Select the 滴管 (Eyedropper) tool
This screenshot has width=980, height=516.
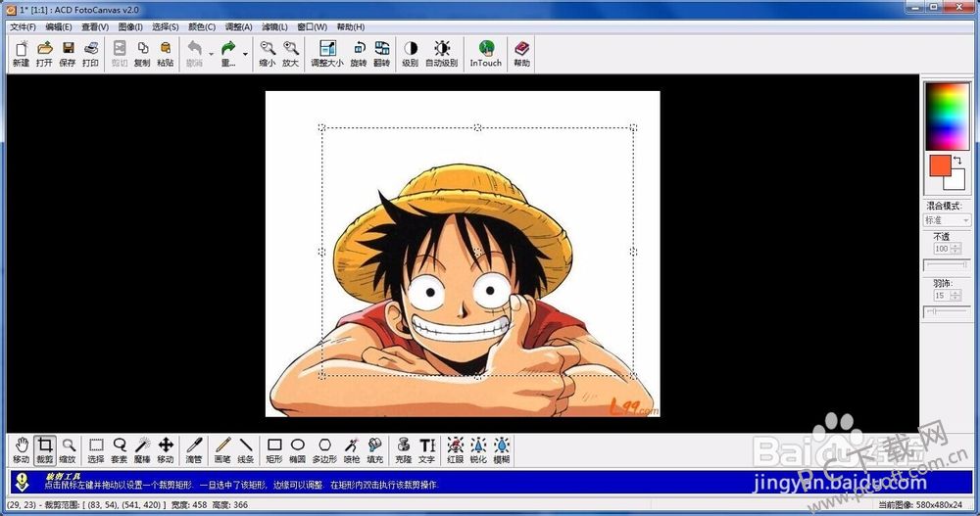(194, 449)
